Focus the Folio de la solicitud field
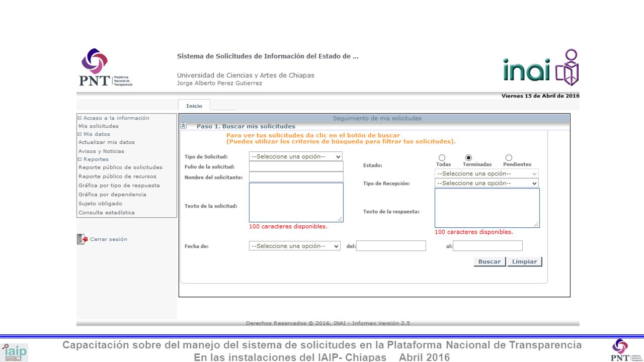This screenshot has height=362, width=644. coord(296,166)
